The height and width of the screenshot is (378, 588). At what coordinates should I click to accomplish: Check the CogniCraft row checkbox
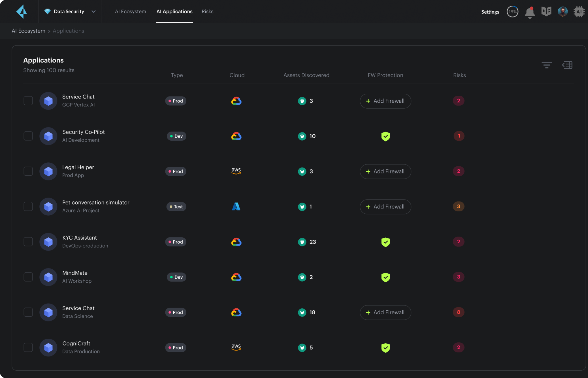point(28,347)
